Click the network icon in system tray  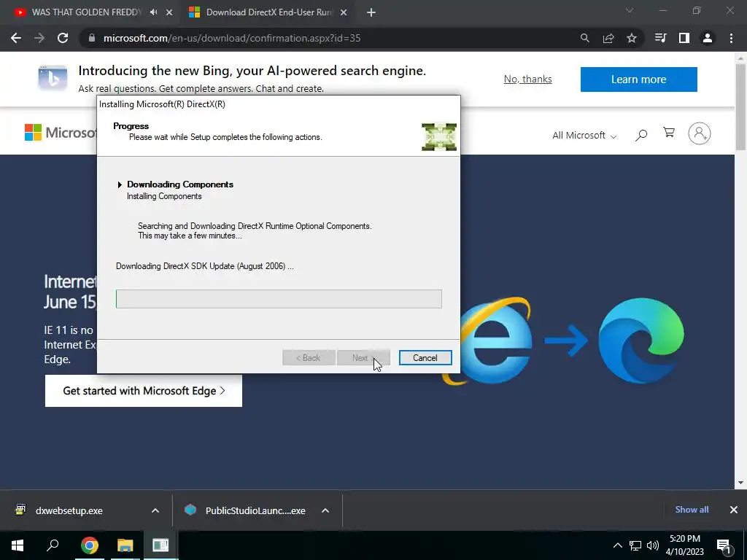pyautogui.click(x=635, y=545)
